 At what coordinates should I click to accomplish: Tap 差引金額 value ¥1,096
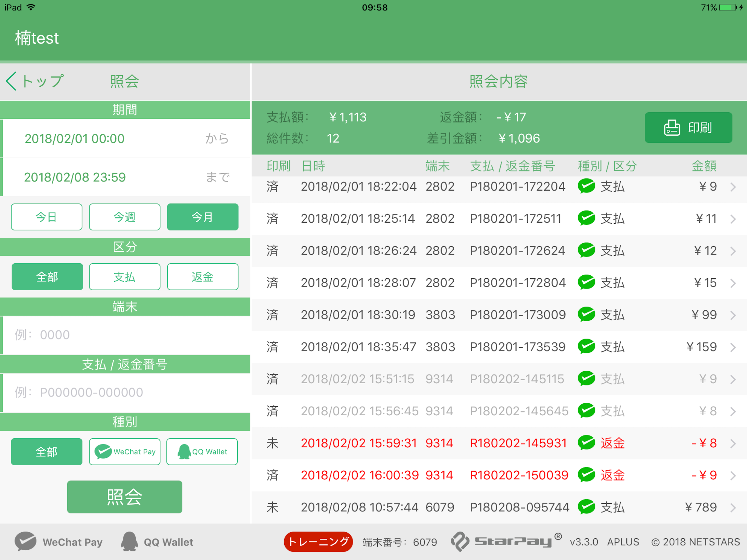519,138
